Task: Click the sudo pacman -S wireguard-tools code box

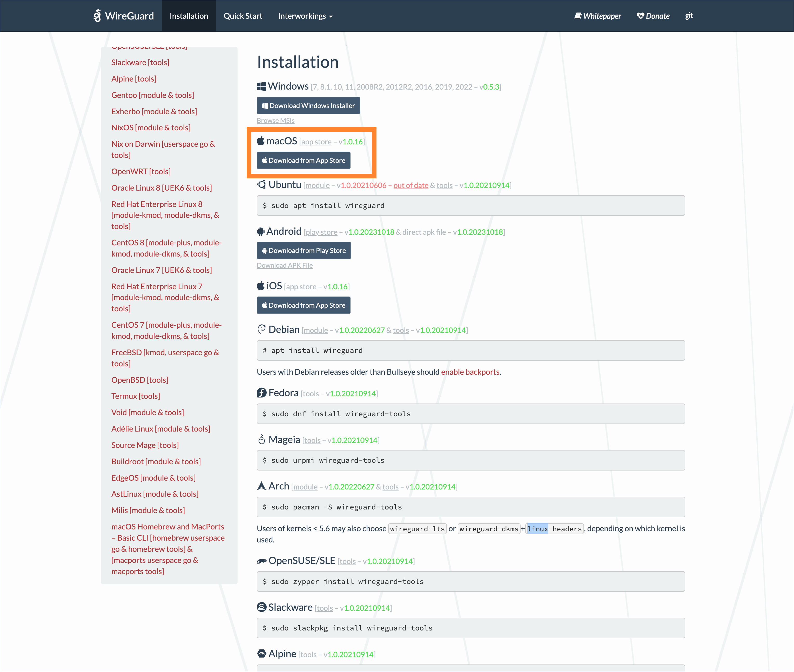Action: click(470, 507)
